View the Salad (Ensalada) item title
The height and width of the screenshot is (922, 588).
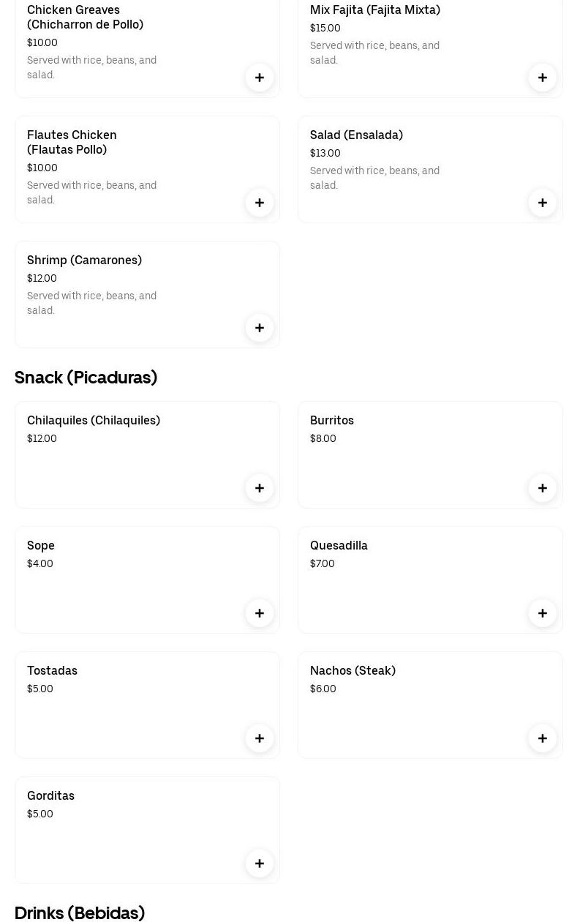(x=356, y=135)
